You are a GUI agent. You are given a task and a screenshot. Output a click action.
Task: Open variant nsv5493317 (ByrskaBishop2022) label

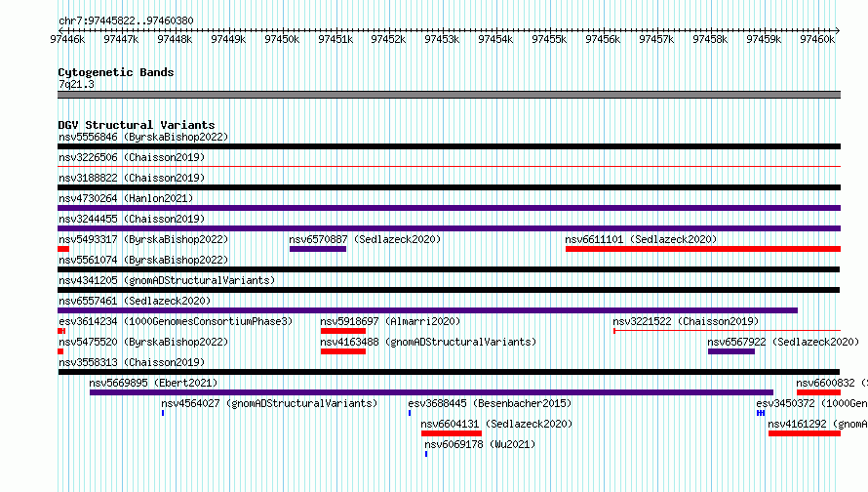(143, 239)
